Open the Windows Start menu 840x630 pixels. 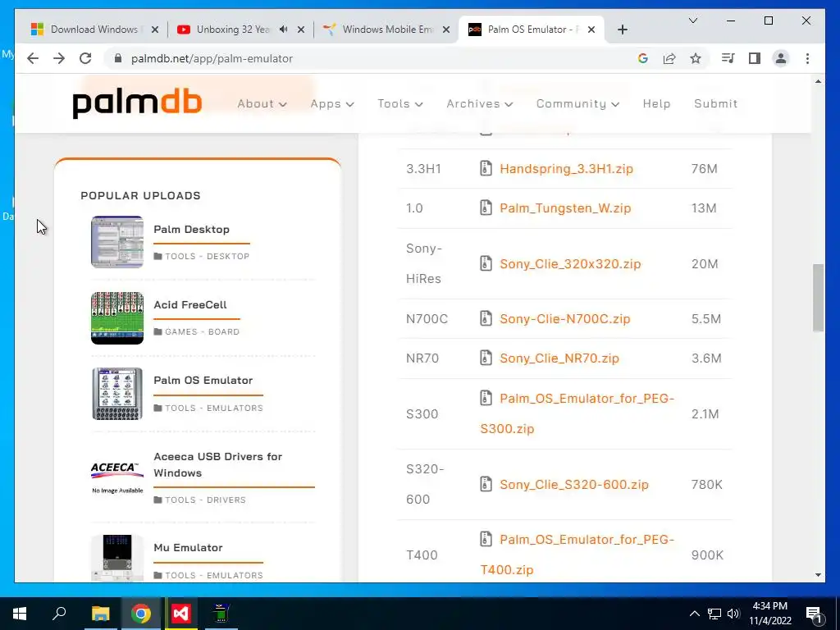20,614
